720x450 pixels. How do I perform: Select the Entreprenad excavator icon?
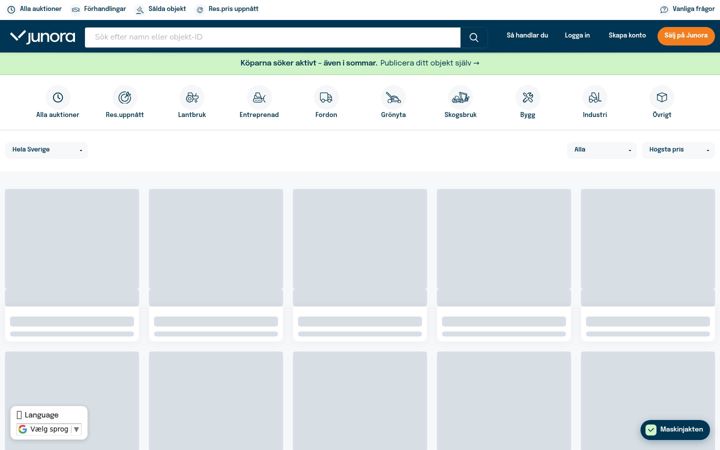[259, 97]
